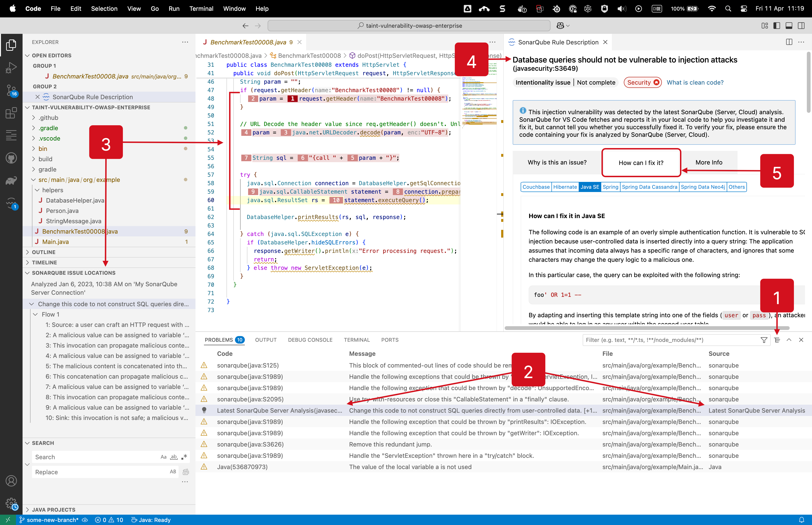Collapse the Flow 1 tree node
Screen dimensions: 812x525
(35, 314)
